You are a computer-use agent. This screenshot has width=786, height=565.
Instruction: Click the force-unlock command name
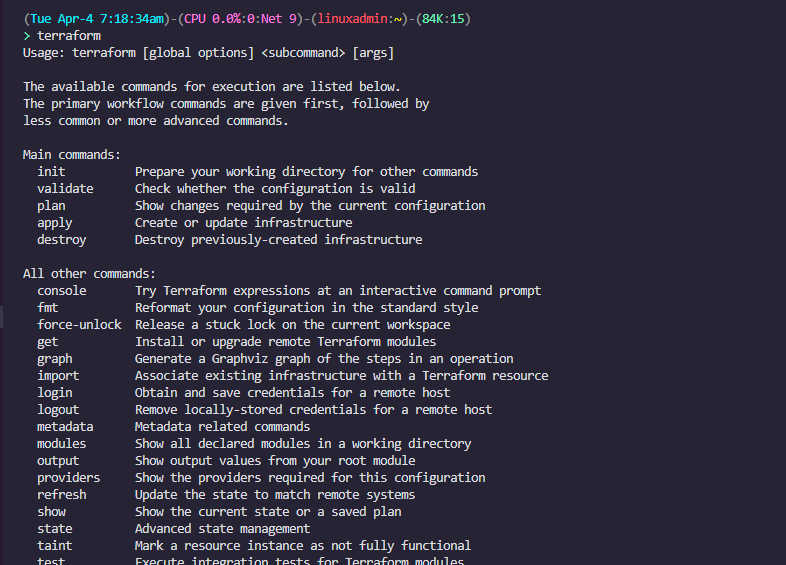[79, 325]
